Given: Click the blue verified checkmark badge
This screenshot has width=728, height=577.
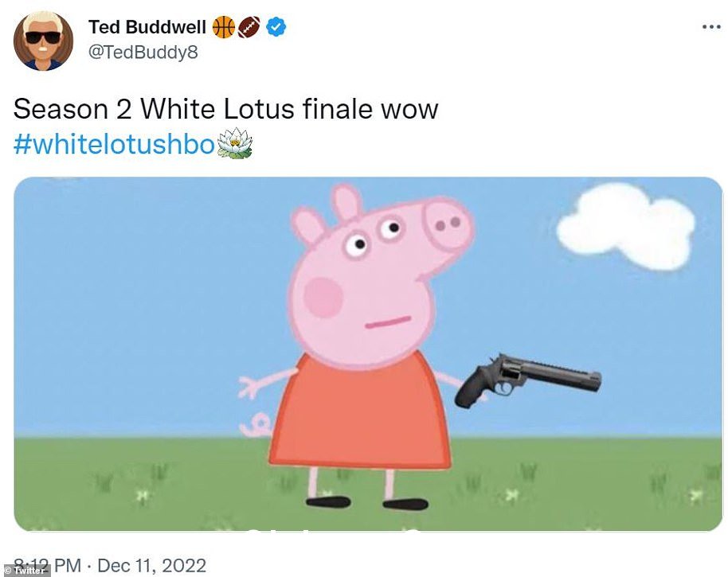Looking at the screenshot, I should [x=276, y=27].
